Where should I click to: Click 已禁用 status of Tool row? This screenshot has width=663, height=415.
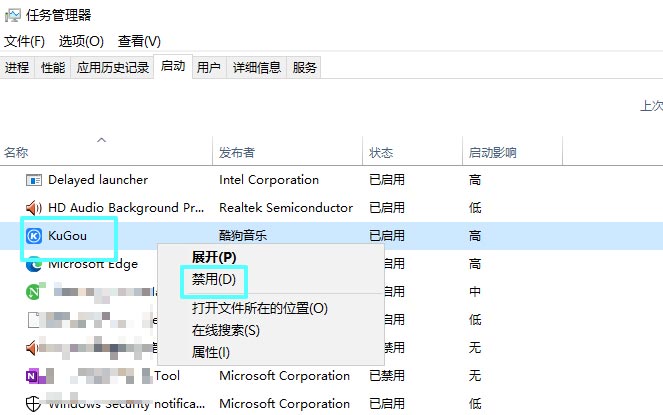[x=387, y=376]
